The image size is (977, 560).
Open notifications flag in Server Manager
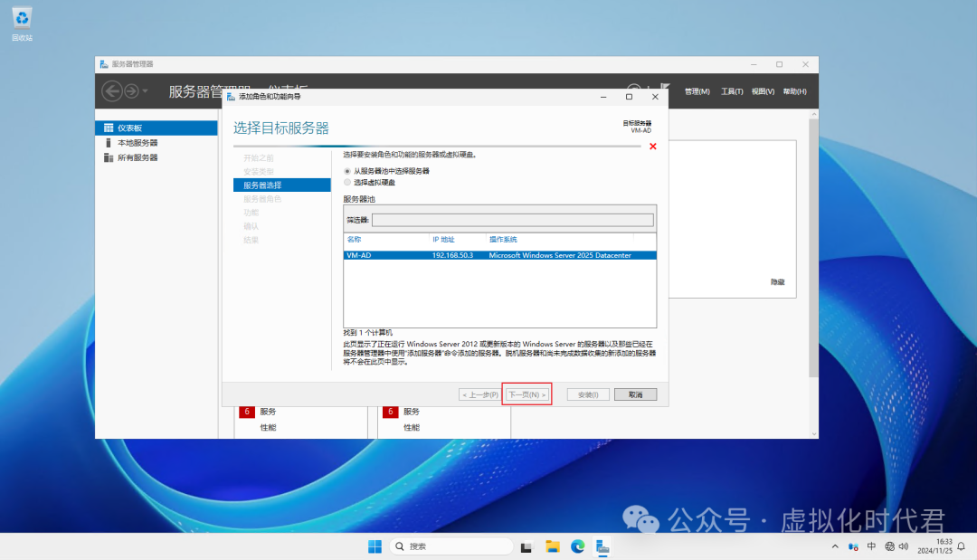(665, 89)
